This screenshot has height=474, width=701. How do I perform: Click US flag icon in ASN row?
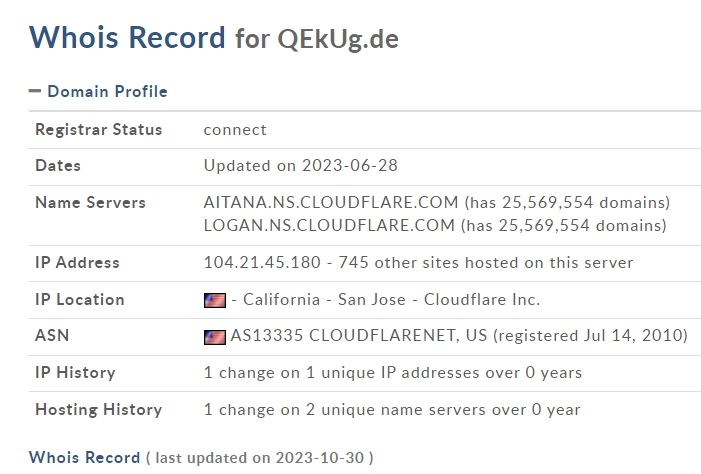(x=215, y=337)
